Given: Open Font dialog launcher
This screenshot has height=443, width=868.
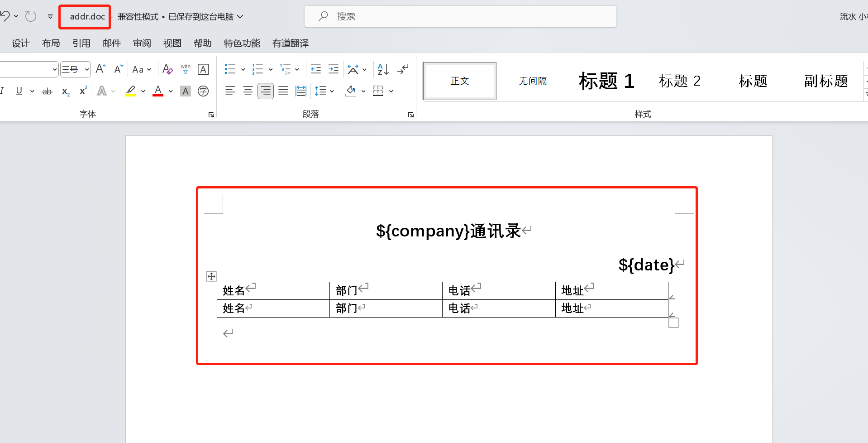Looking at the screenshot, I should (x=211, y=115).
